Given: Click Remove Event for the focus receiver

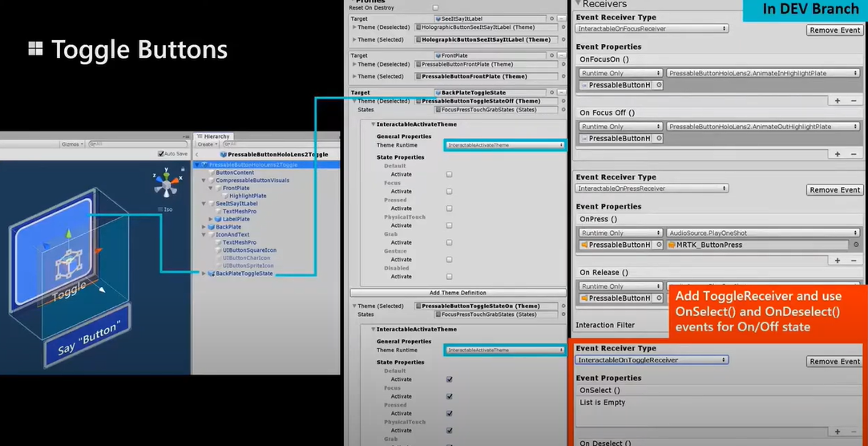Looking at the screenshot, I should (834, 30).
